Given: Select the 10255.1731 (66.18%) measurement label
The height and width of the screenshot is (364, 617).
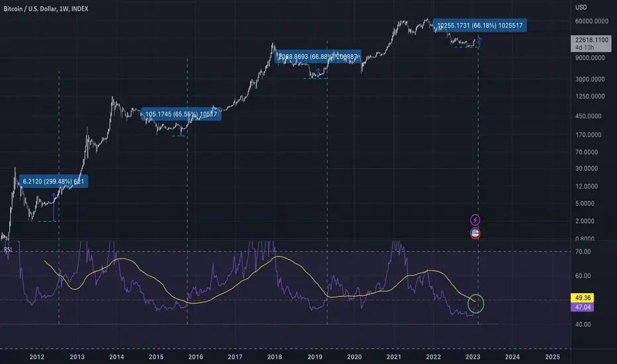Looking at the screenshot, I should pos(480,26).
